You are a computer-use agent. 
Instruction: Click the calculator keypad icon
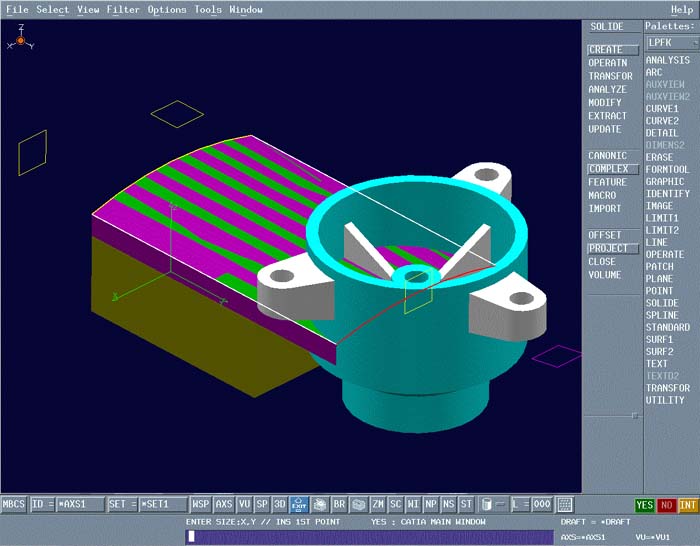(x=565, y=505)
